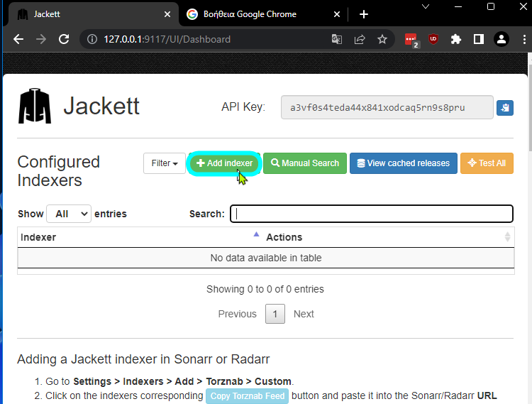Viewport: 532px width, 404px height.
Task: Click the Copy Torznab Feed button
Action: point(248,396)
